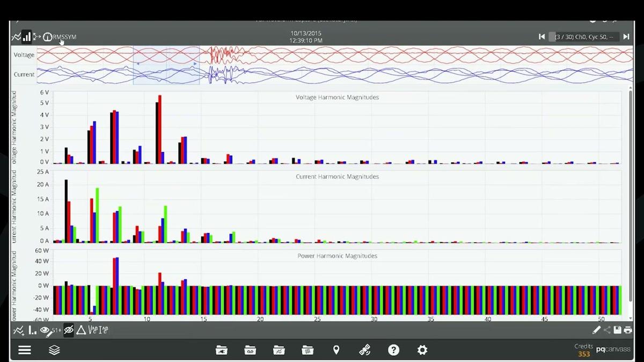Image resolution: width=644 pixels, height=362 pixels.
Task: Toggle the hidden channels eye-slash icon
Action: coord(68,330)
